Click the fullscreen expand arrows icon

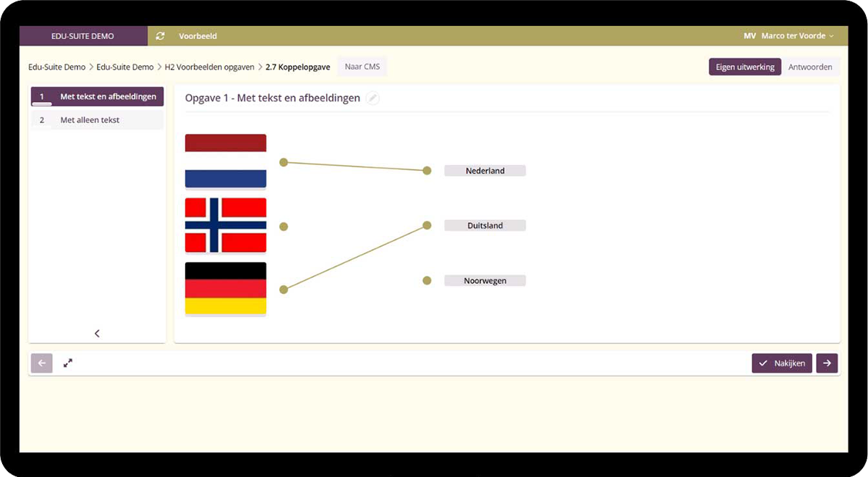(68, 363)
